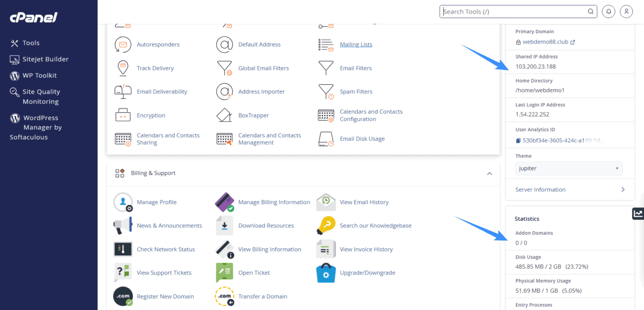Click the Address Importer icon
Image resolution: width=644 pixels, height=310 pixels.
[224, 92]
